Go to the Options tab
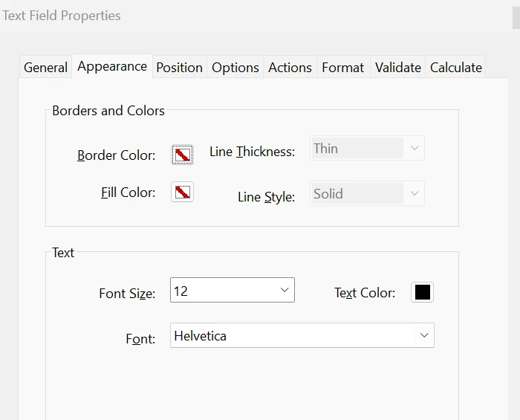The width and height of the screenshot is (520, 420). pyautogui.click(x=235, y=68)
